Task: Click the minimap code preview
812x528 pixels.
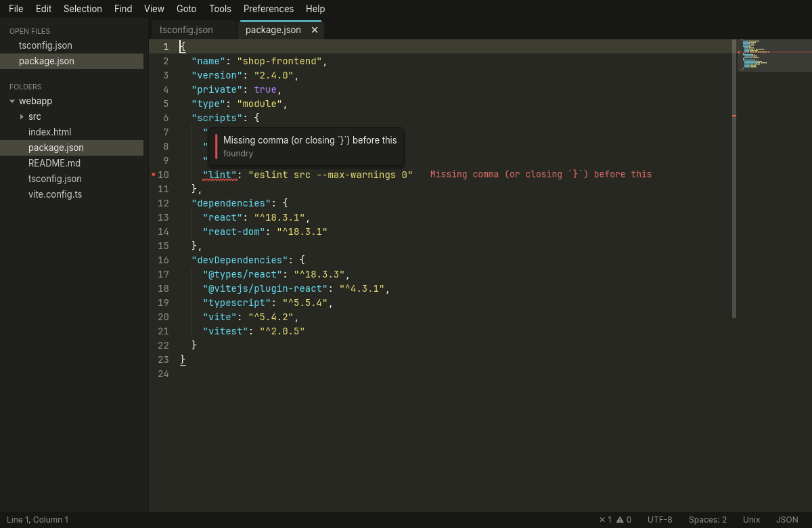Action: pos(775,56)
